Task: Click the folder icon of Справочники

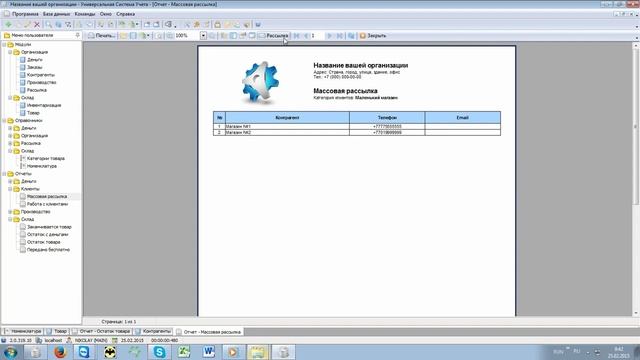Action: click(11, 120)
